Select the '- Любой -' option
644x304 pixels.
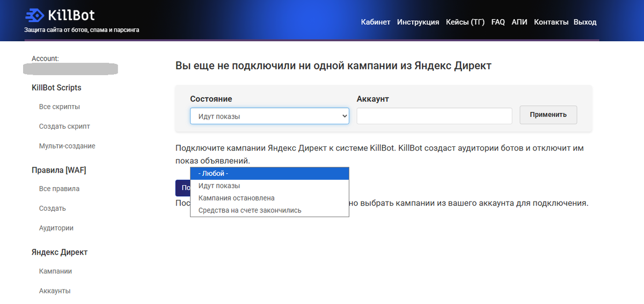pyautogui.click(x=269, y=173)
